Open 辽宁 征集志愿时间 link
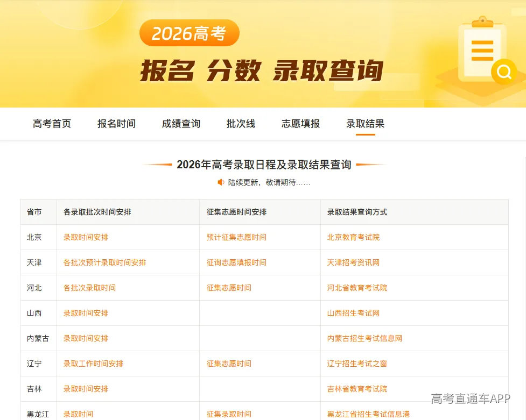Screen dimensions: 526x420 (x=229, y=364)
